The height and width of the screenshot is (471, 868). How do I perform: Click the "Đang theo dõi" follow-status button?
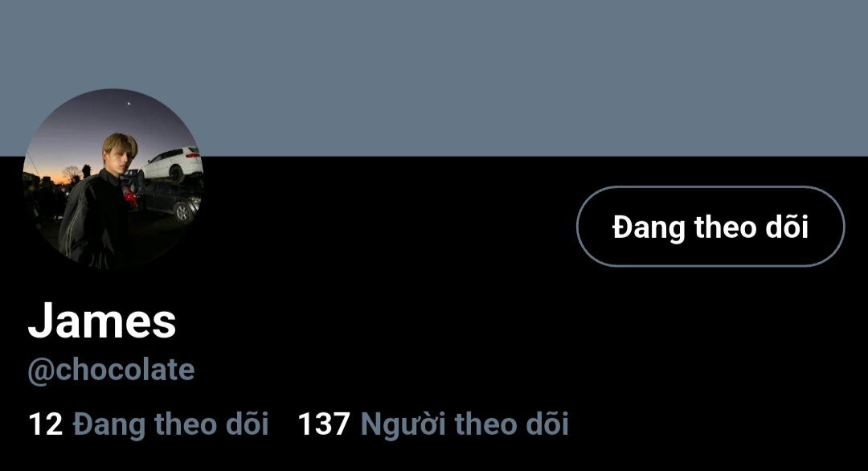[710, 227]
